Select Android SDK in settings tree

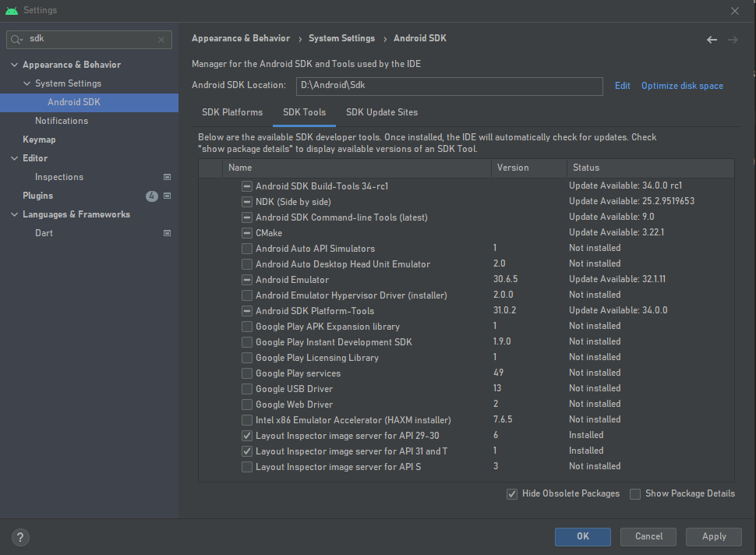[89, 102]
